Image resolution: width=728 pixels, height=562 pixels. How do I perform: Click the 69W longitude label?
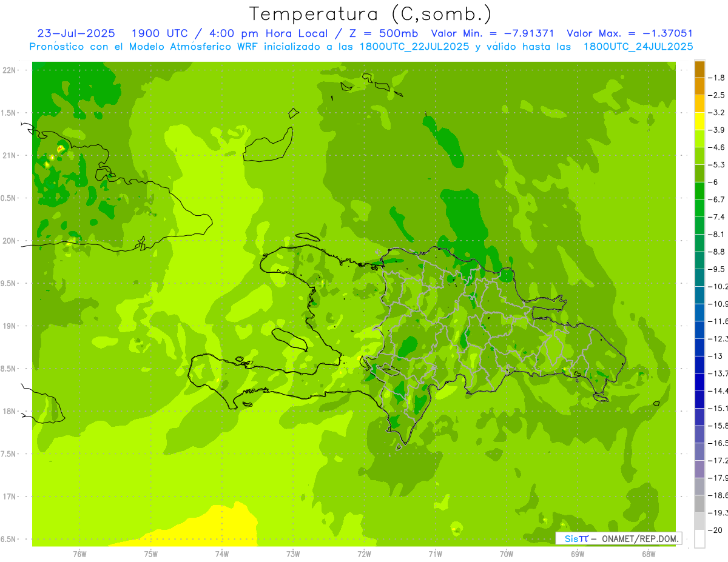point(578,554)
